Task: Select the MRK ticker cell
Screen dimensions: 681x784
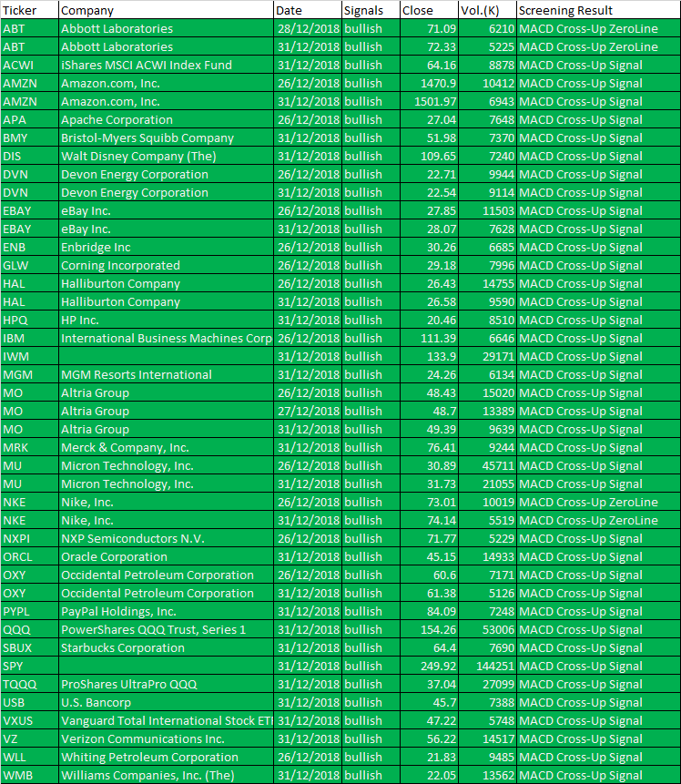Action: click(29, 447)
